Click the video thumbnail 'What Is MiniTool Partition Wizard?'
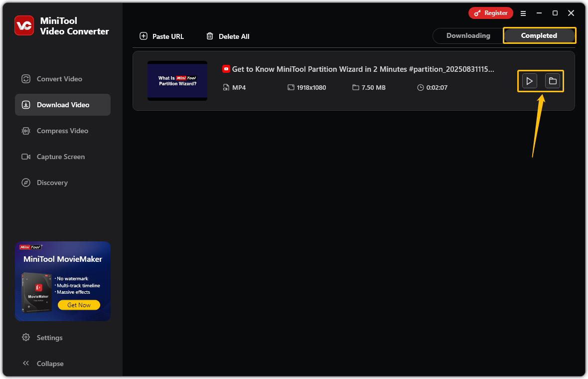 click(x=177, y=81)
